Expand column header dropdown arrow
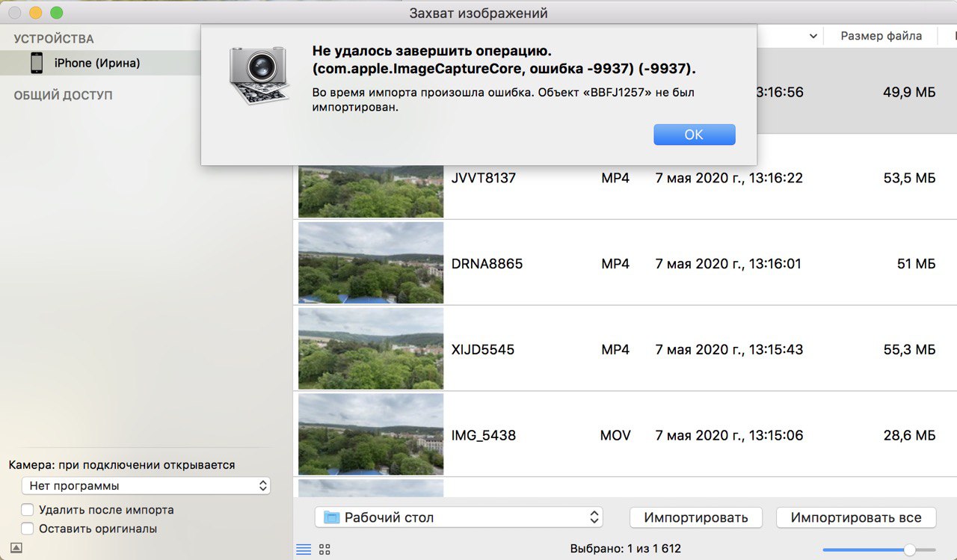This screenshot has width=957, height=560. click(813, 36)
